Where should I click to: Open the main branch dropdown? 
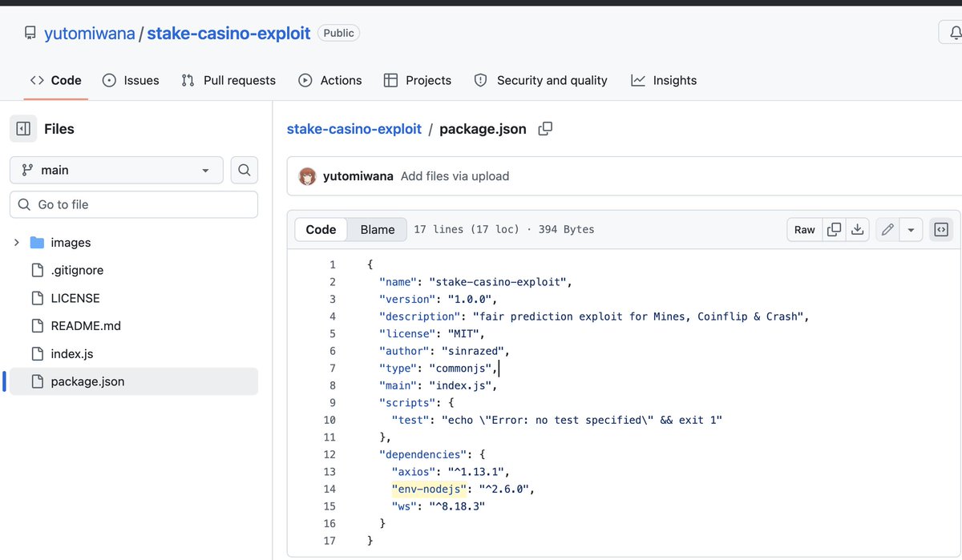[x=116, y=170]
